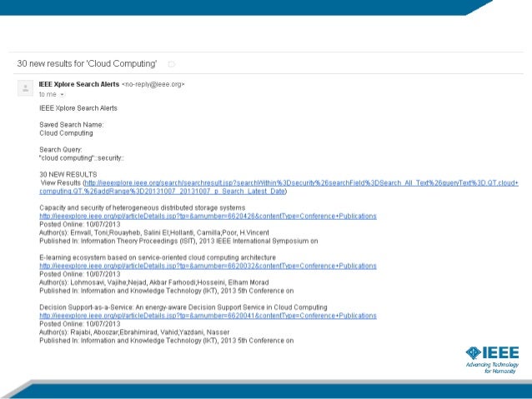Open the article link with arnumber 6620032
532x399 pixels.
pyautogui.click(x=208, y=266)
